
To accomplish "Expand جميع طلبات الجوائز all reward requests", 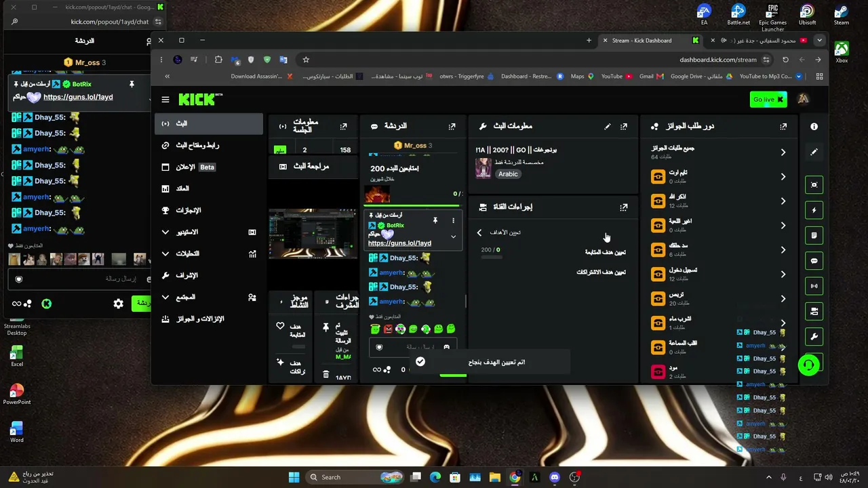I will (783, 152).
